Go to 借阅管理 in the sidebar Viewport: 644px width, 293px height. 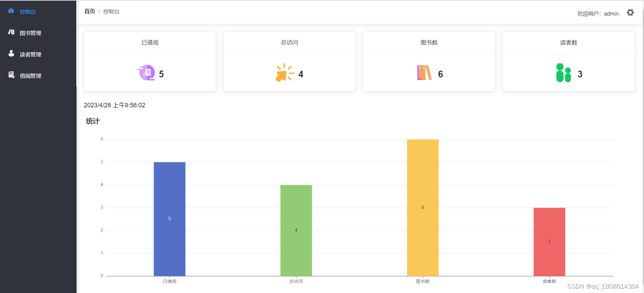click(31, 76)
